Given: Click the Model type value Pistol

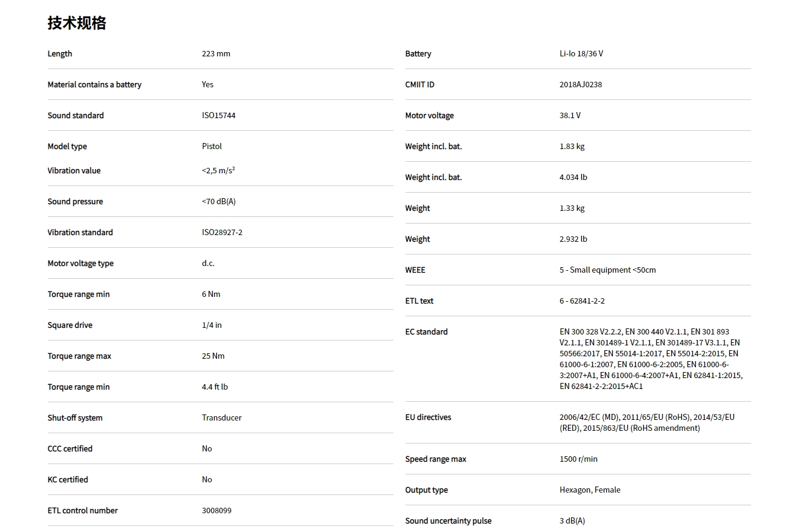Looking at the screenshot, I should [212, 147].
